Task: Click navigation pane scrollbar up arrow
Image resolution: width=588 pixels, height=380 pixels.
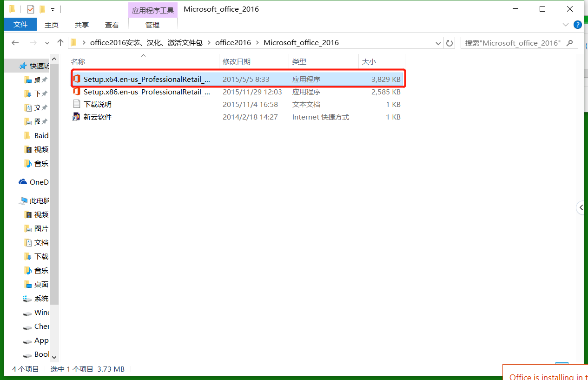Action: [x=54, y=60]
